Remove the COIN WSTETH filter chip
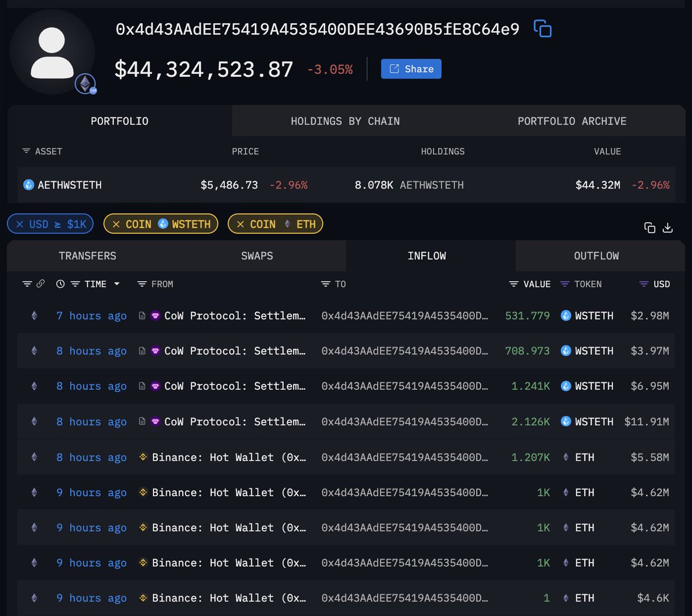This screenshot has width=692, height=616. [x=116, y=224]
